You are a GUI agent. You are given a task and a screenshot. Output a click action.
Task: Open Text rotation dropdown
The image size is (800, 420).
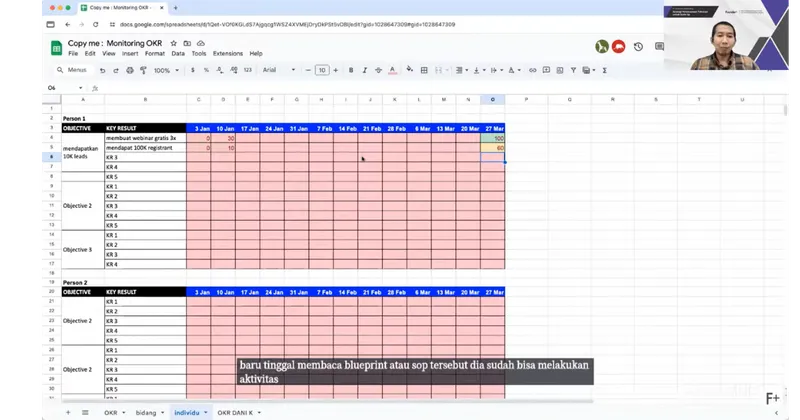click(513, 70)
